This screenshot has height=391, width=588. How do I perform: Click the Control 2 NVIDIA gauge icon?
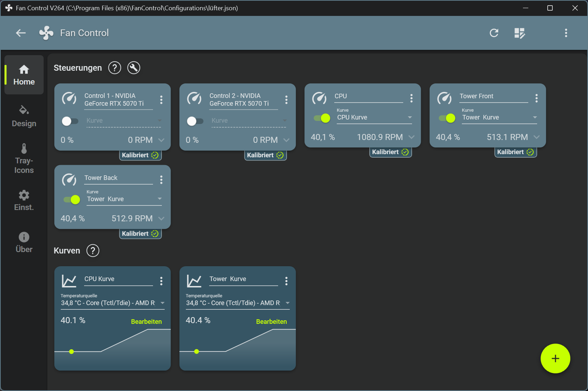pyautogui.click(x=194, y=98)
